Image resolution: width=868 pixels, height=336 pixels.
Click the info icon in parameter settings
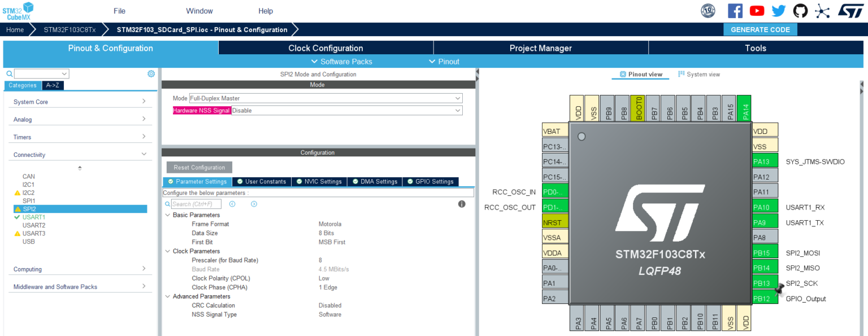462,204
